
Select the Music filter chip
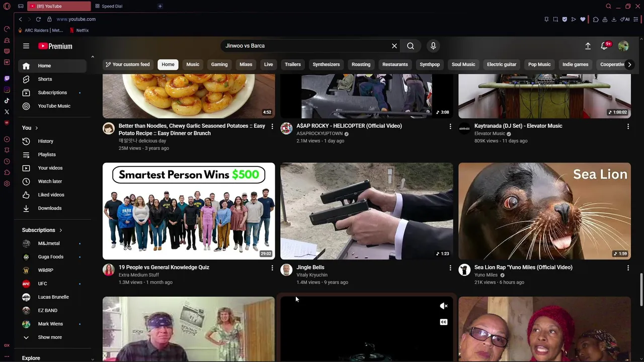tap(193, 64)
